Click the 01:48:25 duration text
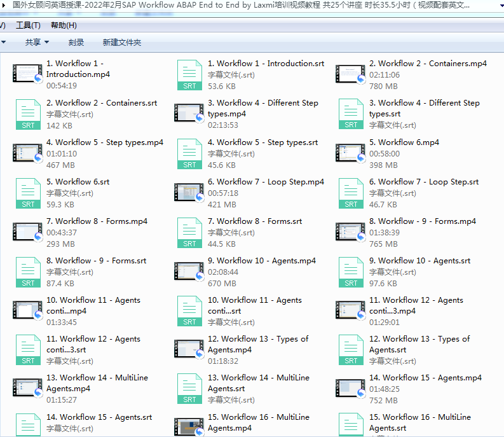The width and height of the screenshot is (504, 437). [x=384, y=389]
